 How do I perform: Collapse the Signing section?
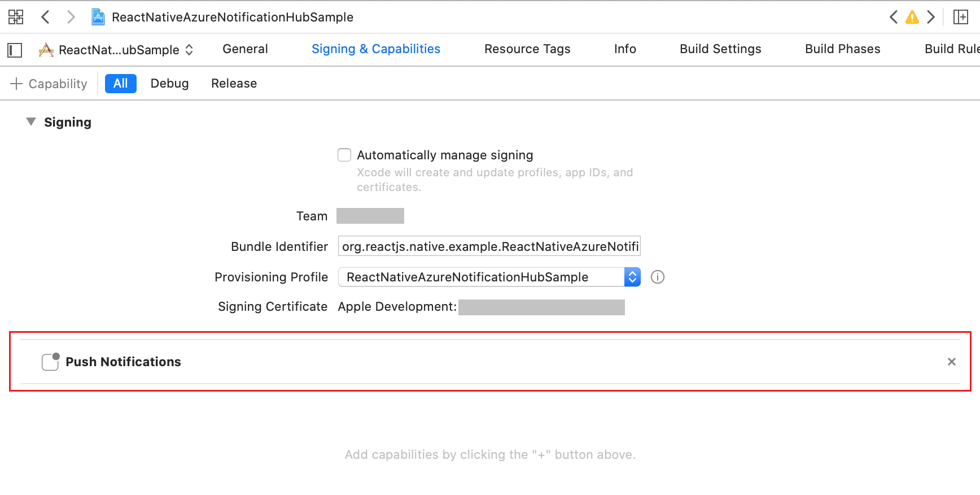coord(31,122)
